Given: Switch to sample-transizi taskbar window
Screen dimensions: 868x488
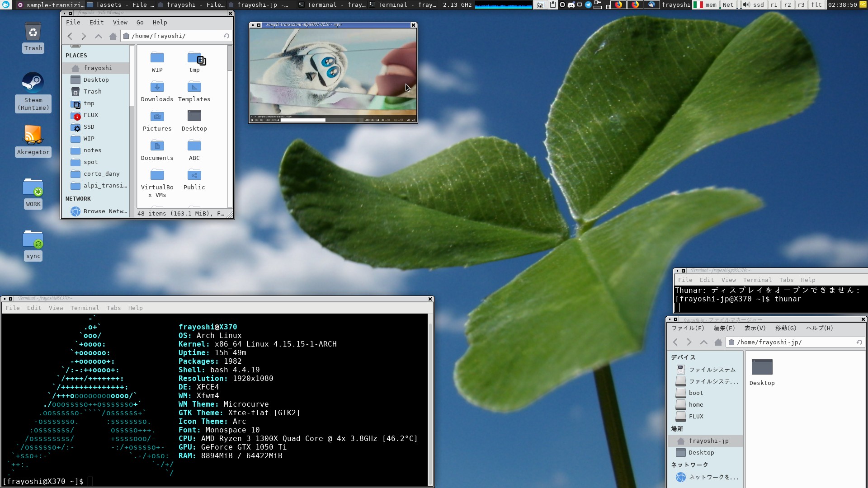Looking at the screenshot, I should point(50,5).
